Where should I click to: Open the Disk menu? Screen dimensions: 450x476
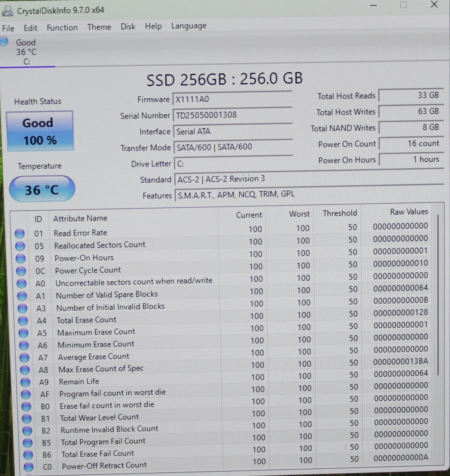click(x=128, y=27)
